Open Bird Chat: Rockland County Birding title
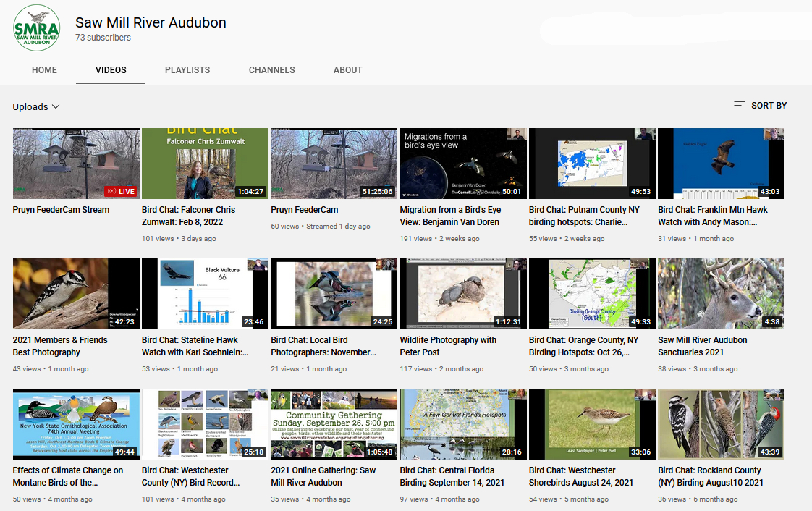This screenshot has width=812, height=511. [x=711, y=476]
